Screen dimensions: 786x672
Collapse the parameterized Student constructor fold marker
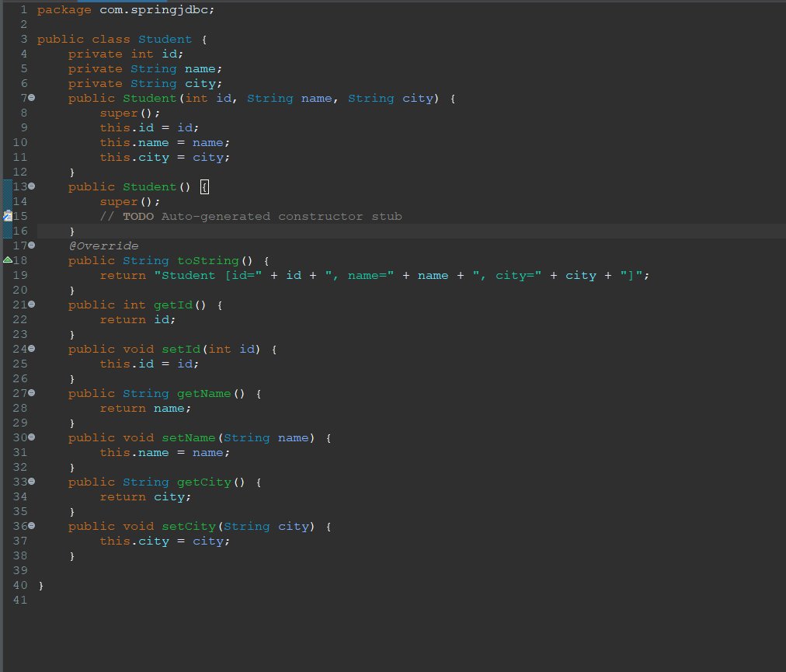30,98
